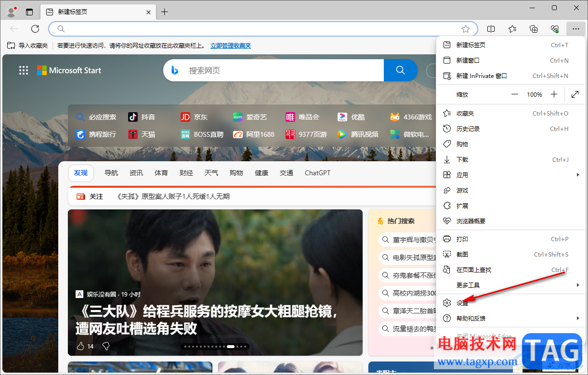The width and height of the screenshot is (588, 375).
Task: Enter full screen via zoom row icon
Action: pyautogui.click(x=575, y=94)
